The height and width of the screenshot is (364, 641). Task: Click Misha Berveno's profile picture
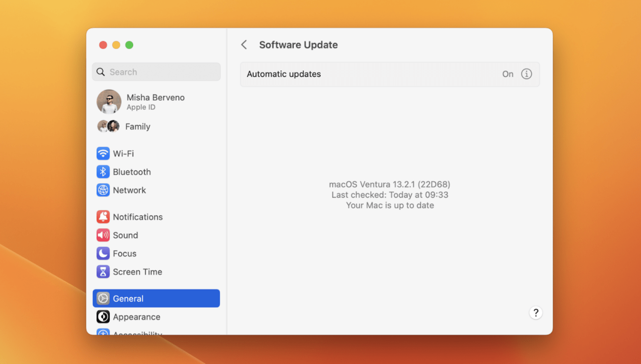108,101
